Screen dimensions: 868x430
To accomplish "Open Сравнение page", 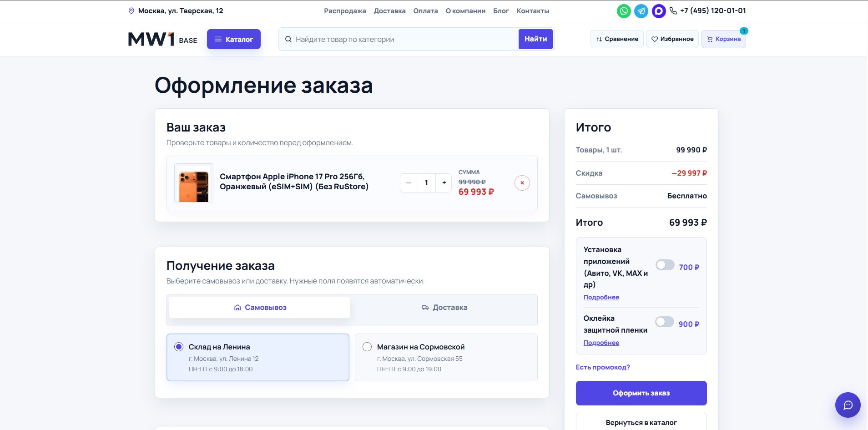I will (x=617, y=39).
